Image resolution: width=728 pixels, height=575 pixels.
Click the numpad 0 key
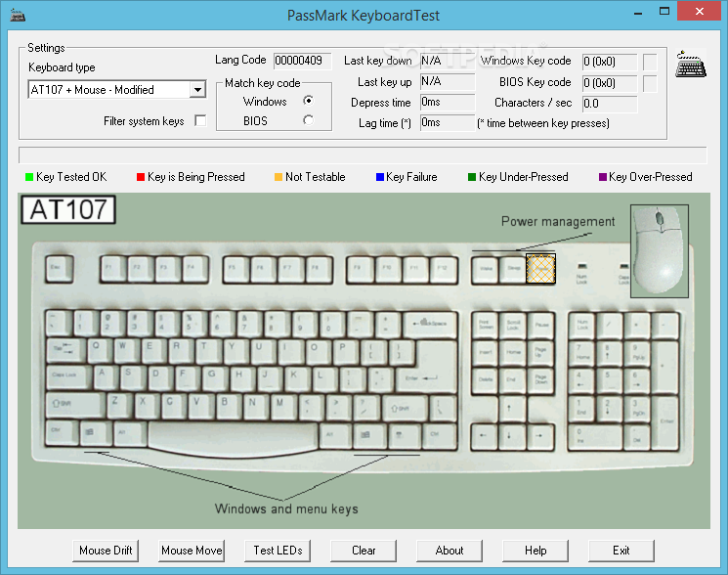pyautogui.click(x=596, y=436)
